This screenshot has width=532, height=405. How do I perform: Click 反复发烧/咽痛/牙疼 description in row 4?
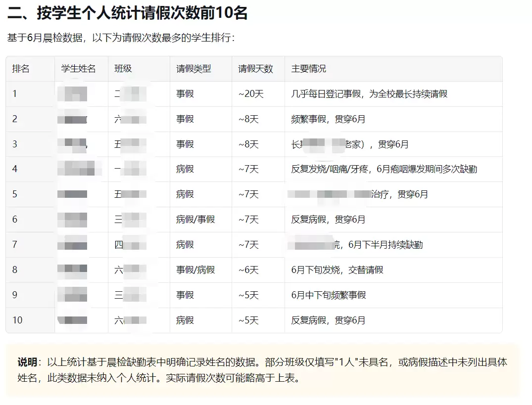[330, 169]
